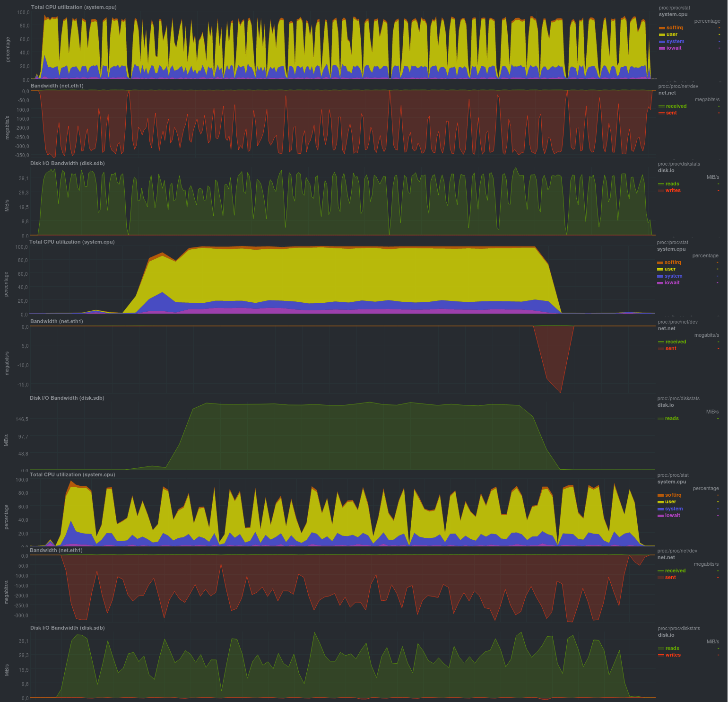728x702 pixels.
Task: Click 'proc:/proc/diskstats' label of top disk chart
Action: click(x=679, y=164)
